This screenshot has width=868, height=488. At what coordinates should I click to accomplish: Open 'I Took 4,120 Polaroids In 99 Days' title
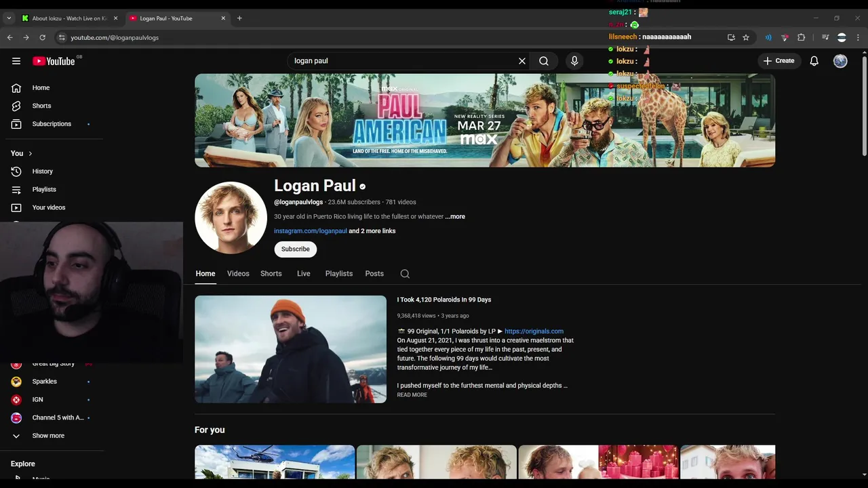pyautogui.click(x=444, y=300)
